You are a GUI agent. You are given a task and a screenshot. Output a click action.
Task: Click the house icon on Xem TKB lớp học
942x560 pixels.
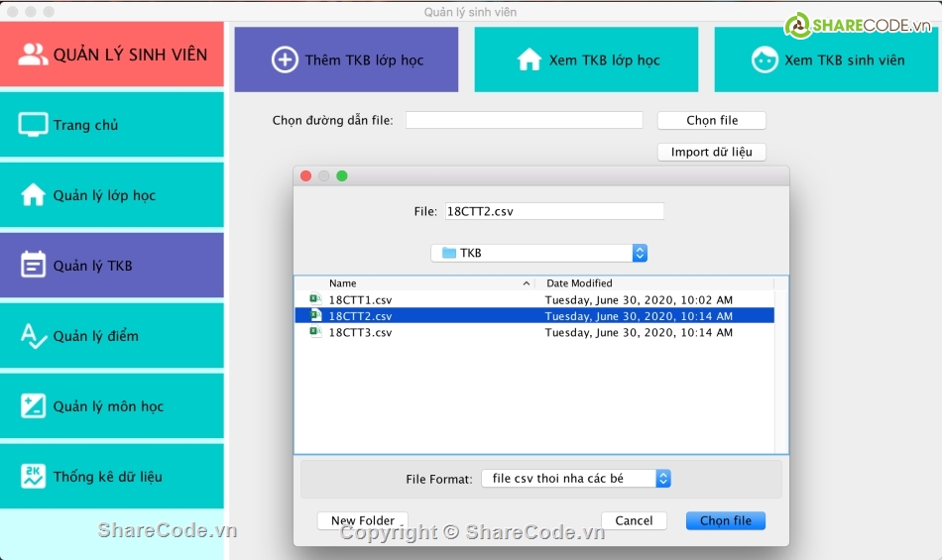(530, 60)
